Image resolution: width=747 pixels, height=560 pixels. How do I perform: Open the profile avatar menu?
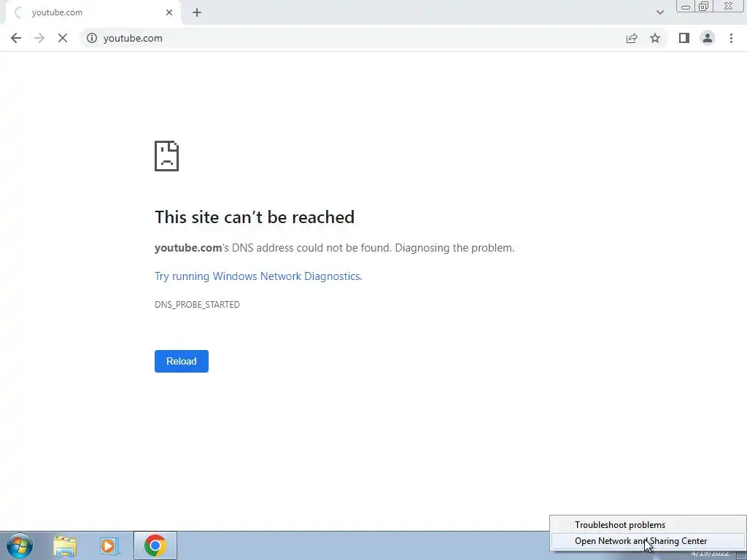coord(708,38)
